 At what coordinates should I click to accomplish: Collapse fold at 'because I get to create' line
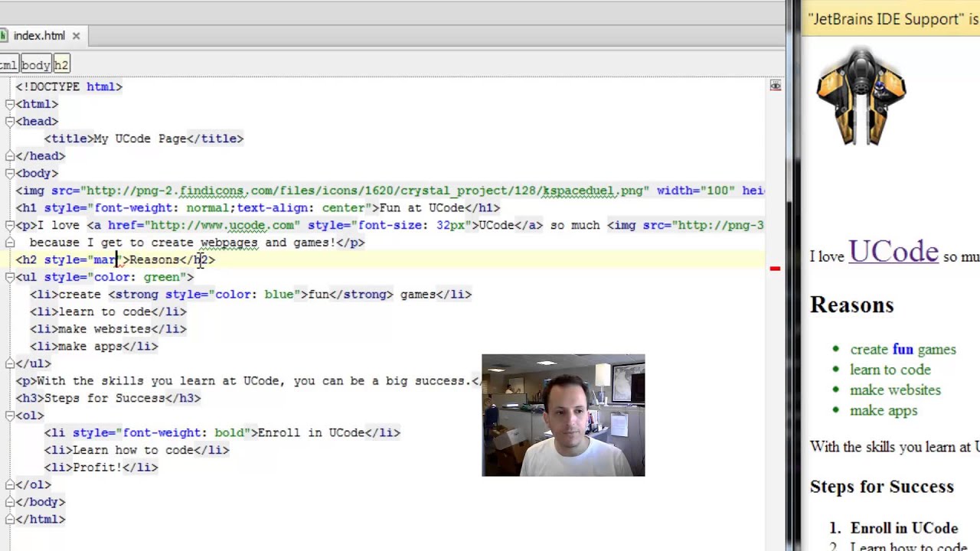point(9,243)
